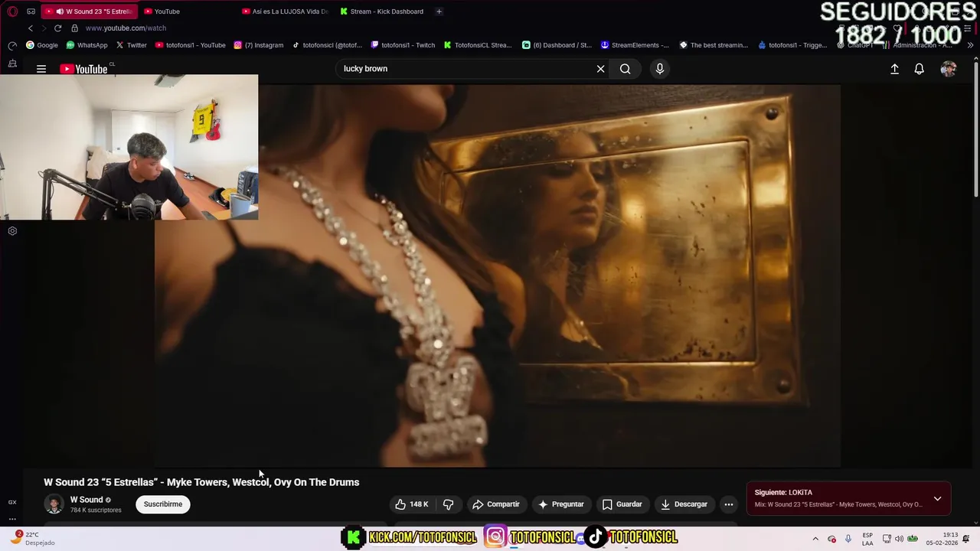This screenshot has width=980, height=551.
Task: Open the StreamElements bookmark
Action: pos(635,45)
